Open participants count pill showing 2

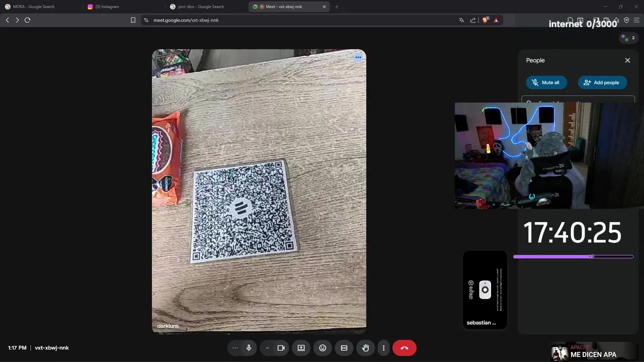pyautogui.click(x=628, y=38)
